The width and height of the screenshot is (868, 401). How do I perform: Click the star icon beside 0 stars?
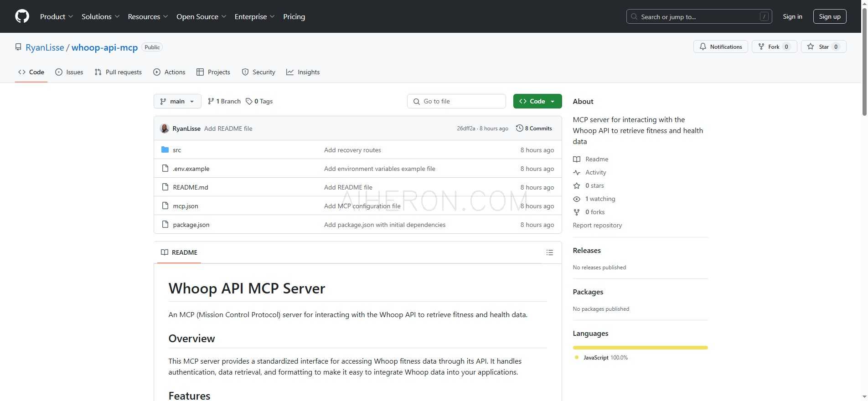coord(577,185)
